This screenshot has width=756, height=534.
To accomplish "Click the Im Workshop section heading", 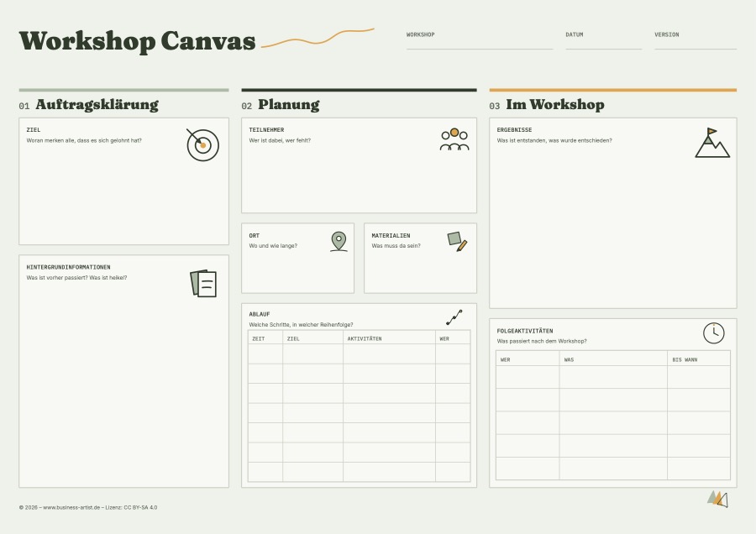I will coord(555,105).
